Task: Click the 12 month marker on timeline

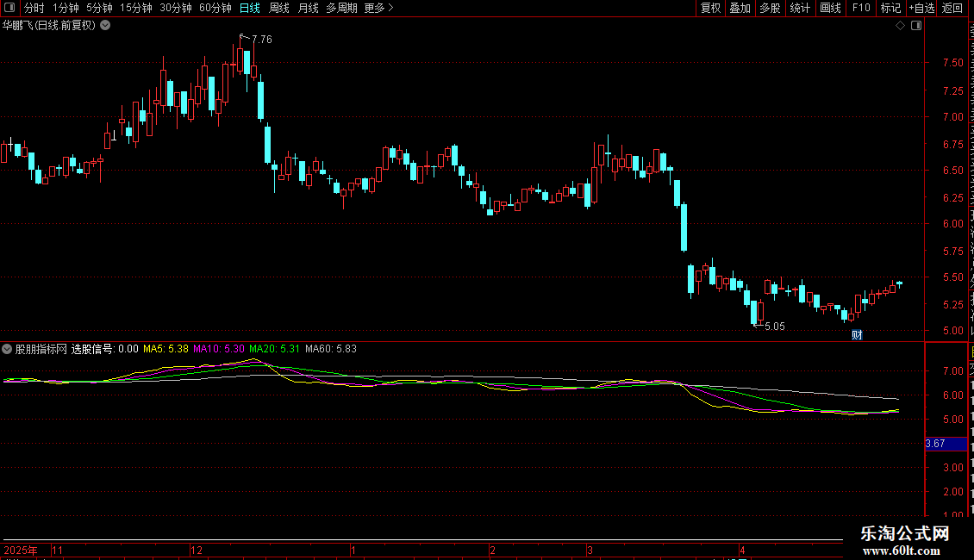Action: [x=197, y=550]
